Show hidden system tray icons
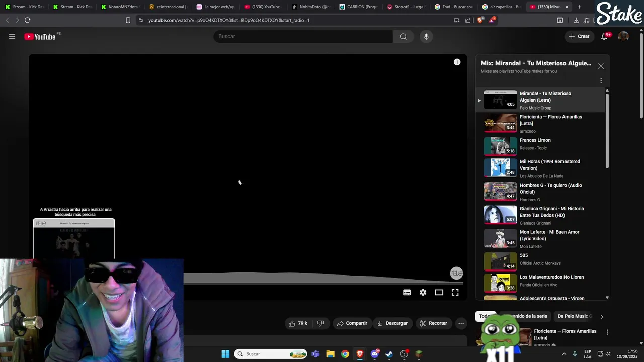 (563, 354)
